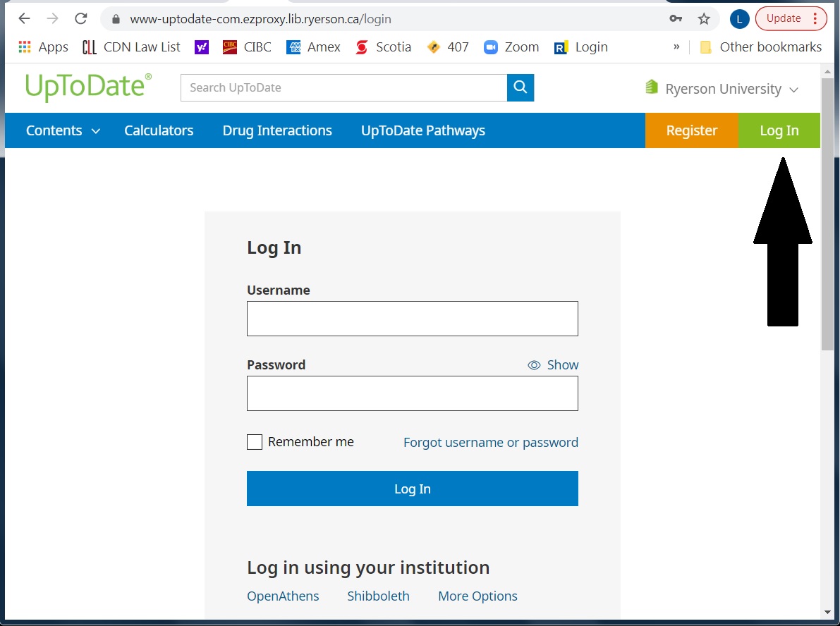Open the CIBC bookmark
This screenshot has height=626, width=840.
click(x=247, y=47)
